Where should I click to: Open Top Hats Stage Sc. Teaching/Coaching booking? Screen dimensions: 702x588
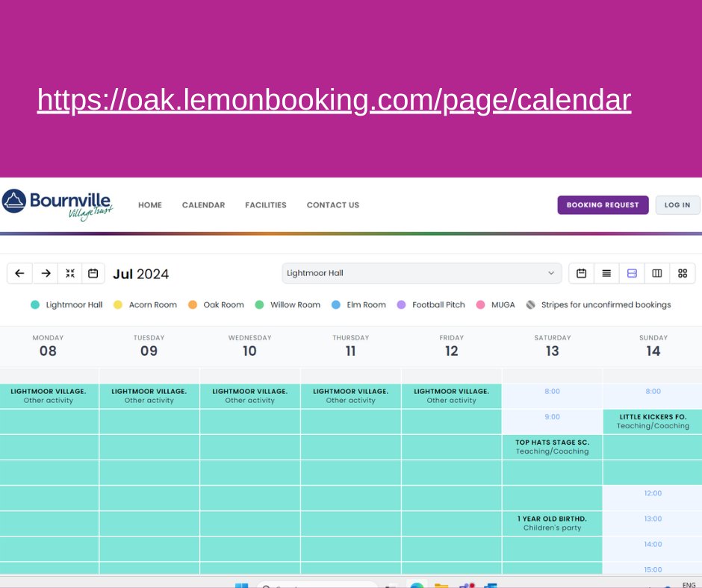tap(553, 446)
